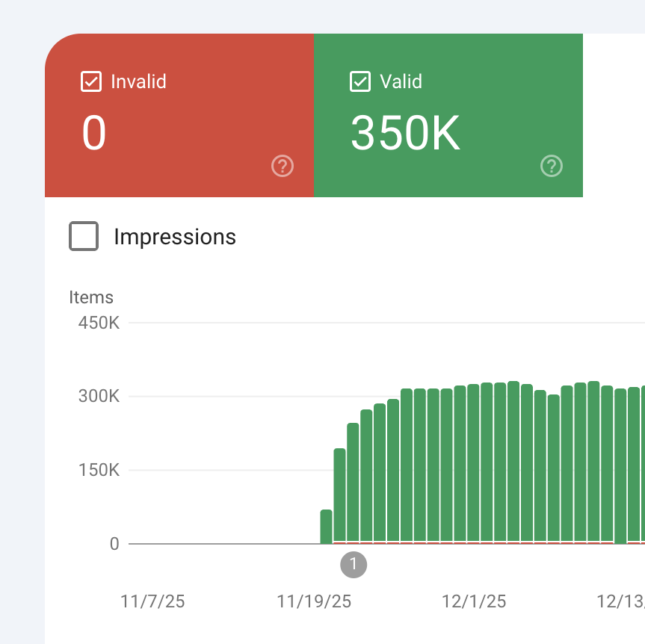Image resolution: width=645 pixels, height=644 pixels.
Task: Click the first green bar near 11/19/25
Action: (x=325, y=527)
